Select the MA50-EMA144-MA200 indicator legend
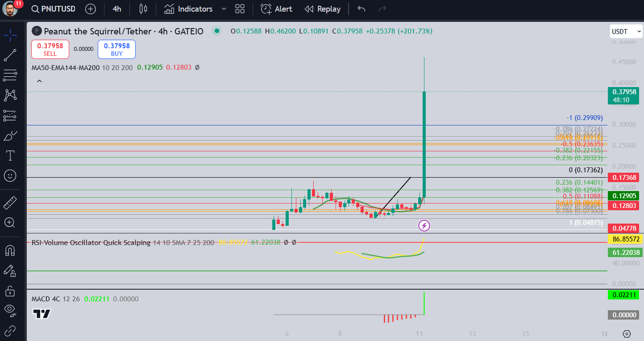This screenshot has width=644, height=341. (65, 68)
